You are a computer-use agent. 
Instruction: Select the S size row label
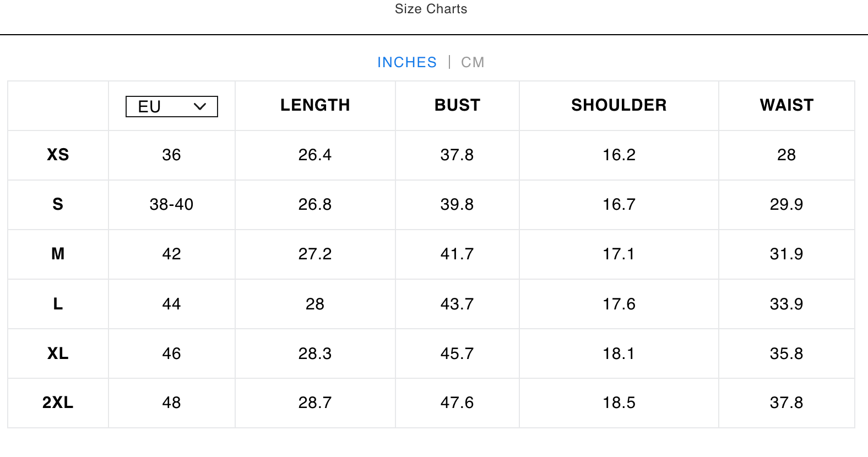(58, 204)
